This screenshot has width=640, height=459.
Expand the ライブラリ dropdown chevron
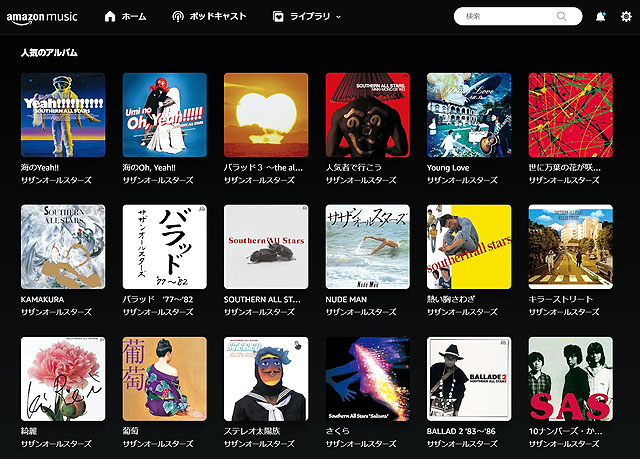point(338,17)
